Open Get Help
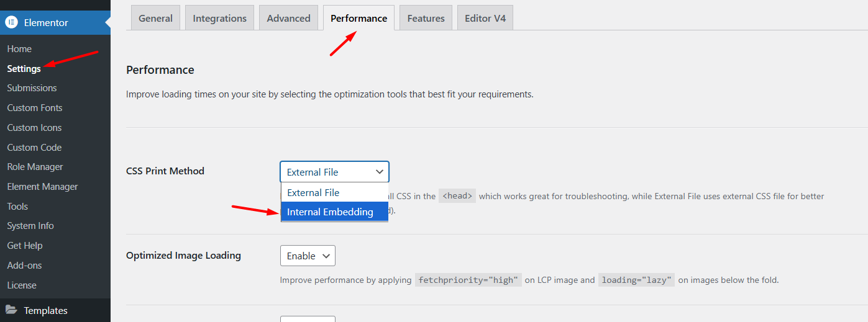Screen dimensions: 868x322 25,246
